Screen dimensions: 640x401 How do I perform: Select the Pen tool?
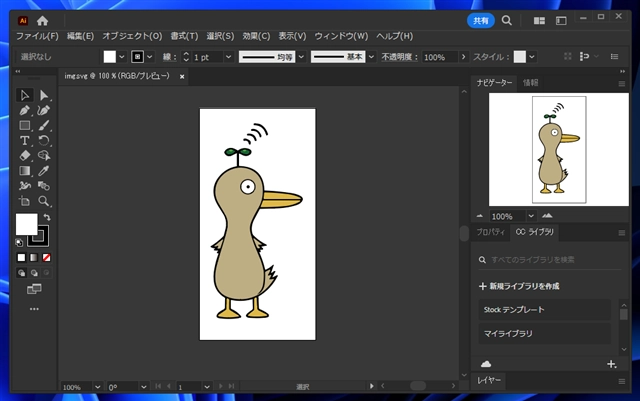(25, 110)
